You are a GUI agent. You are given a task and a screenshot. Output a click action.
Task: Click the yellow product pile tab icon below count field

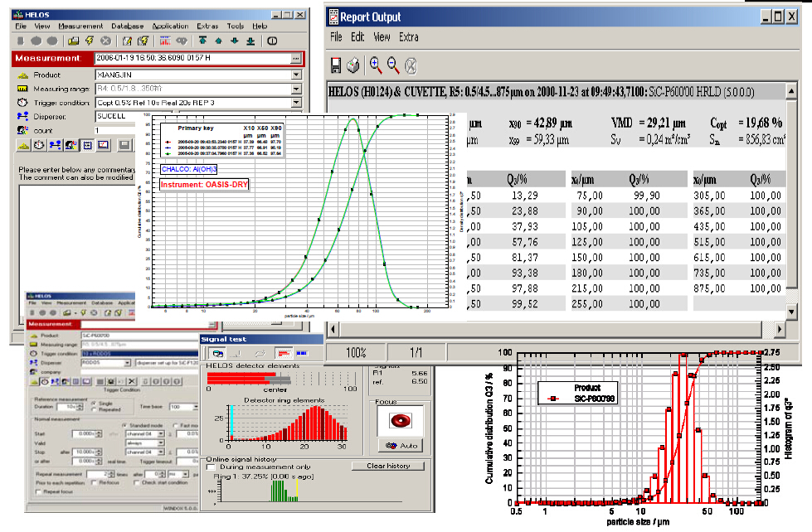point(23,145)
